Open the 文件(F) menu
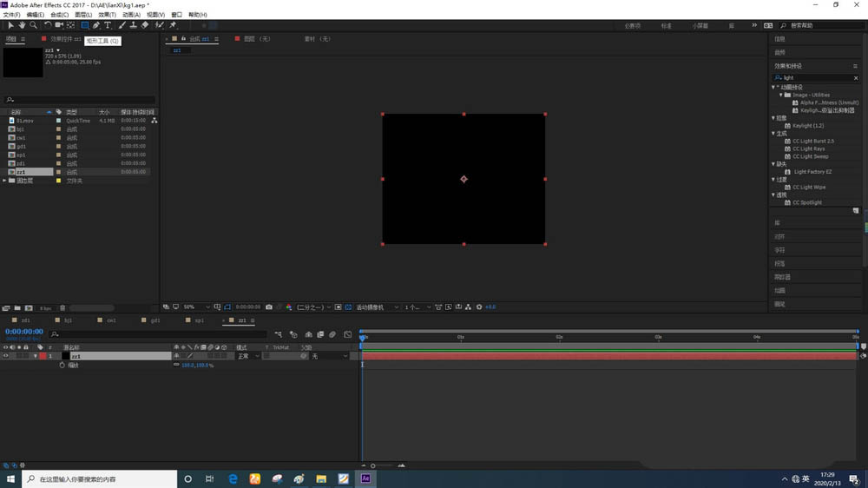This screenshot has width=868, height=488. 11,15
